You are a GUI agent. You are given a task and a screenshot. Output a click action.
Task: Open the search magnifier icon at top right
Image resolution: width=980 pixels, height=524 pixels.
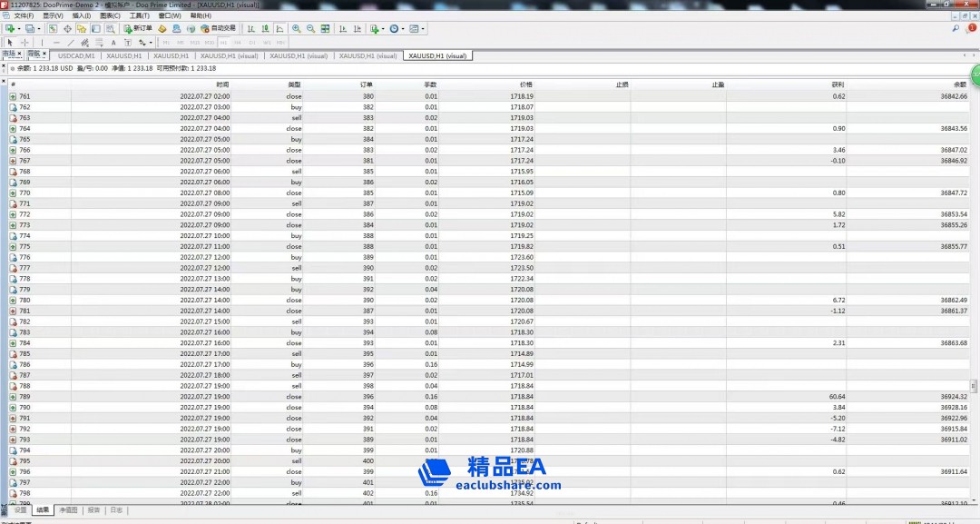[x=955, y=28]
